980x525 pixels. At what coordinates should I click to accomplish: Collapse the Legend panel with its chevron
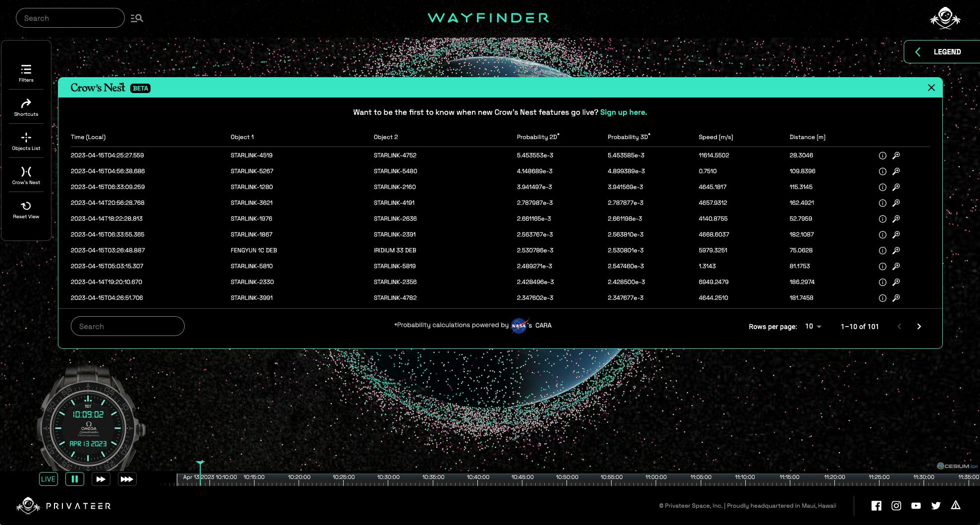[918, 51]
